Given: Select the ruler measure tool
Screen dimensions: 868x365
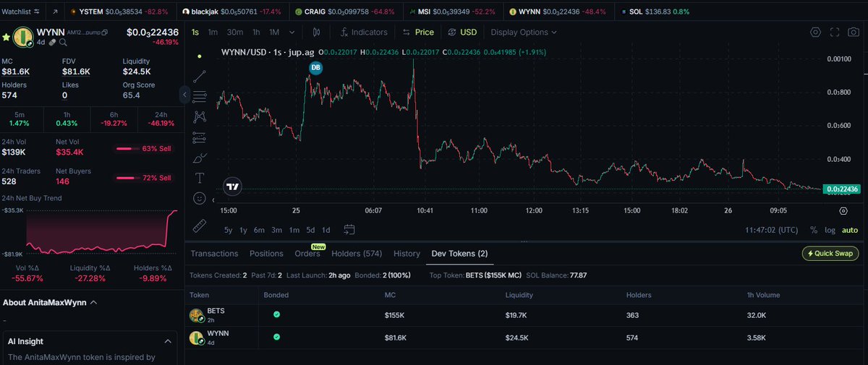Looking at the screenshot, I should 200,226.
